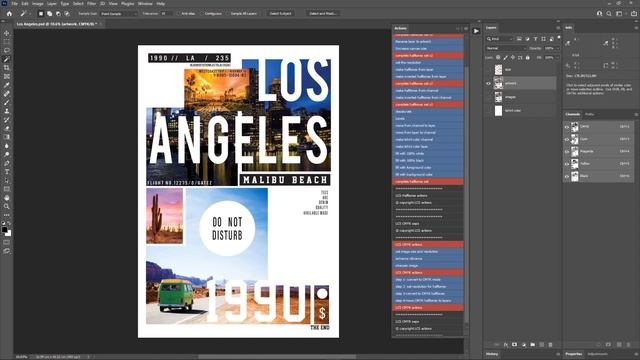Hide the artwork layer eye icon

488,83
